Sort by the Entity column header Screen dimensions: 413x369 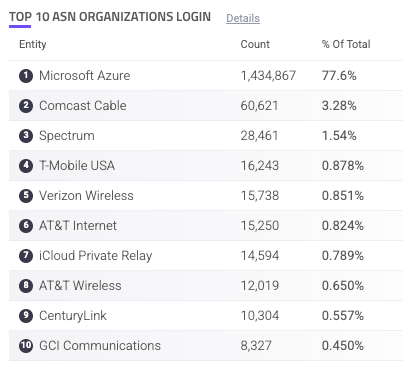[x=33, y=44]
